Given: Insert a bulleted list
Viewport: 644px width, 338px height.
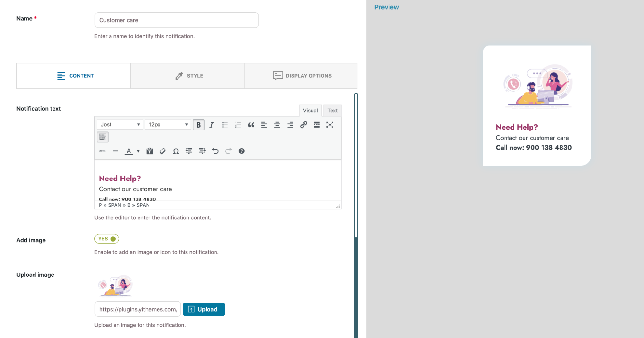Looking at the screenshot, I should point(225,125).
